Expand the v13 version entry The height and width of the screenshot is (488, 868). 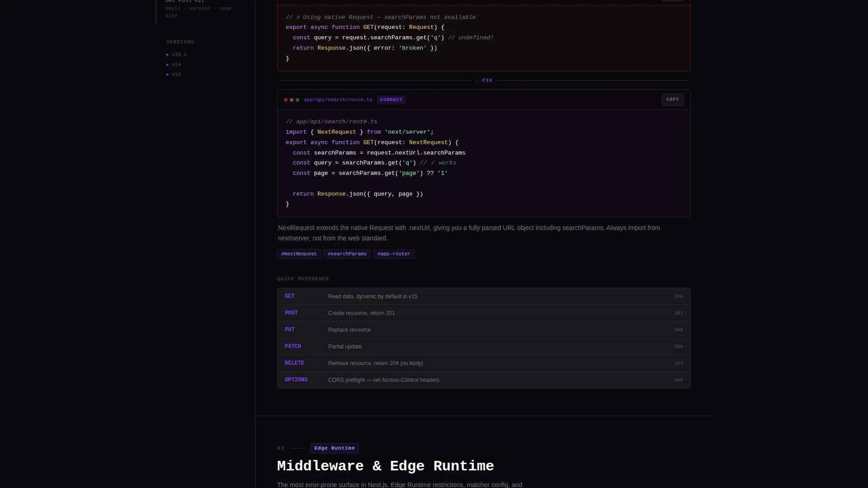tap(174, 75)
